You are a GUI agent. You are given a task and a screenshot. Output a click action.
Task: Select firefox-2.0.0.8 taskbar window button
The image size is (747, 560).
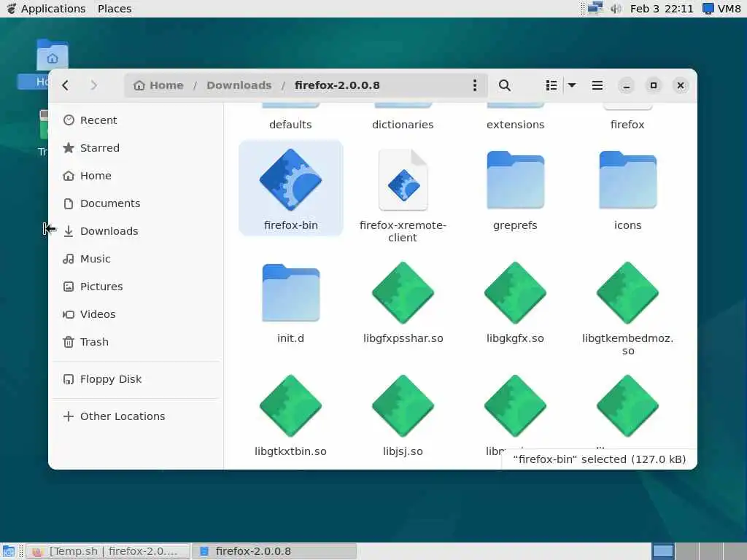(274, 551)
